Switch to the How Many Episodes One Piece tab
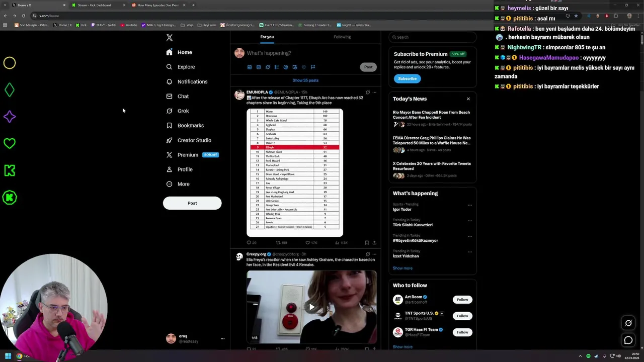644x362 pixels. [x=158, y=5]
